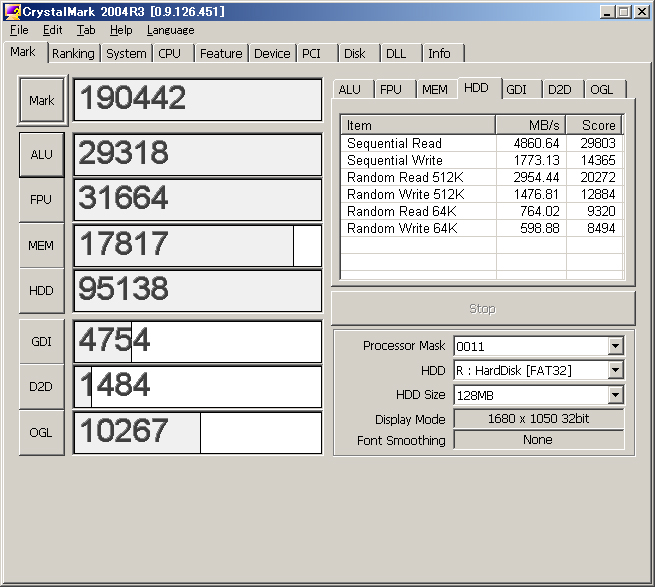Run all benchmarks with Mark button

point(42,100)
